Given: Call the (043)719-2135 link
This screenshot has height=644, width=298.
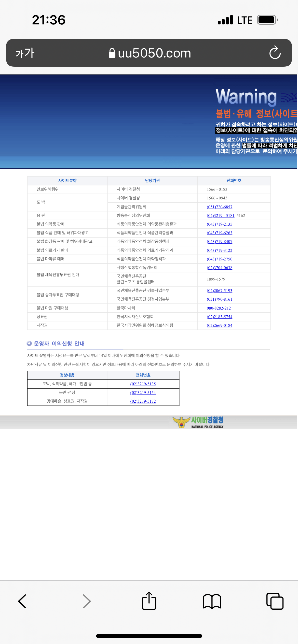Looking at the screenshot, I should pyautogui.click(x=220, y=224).
